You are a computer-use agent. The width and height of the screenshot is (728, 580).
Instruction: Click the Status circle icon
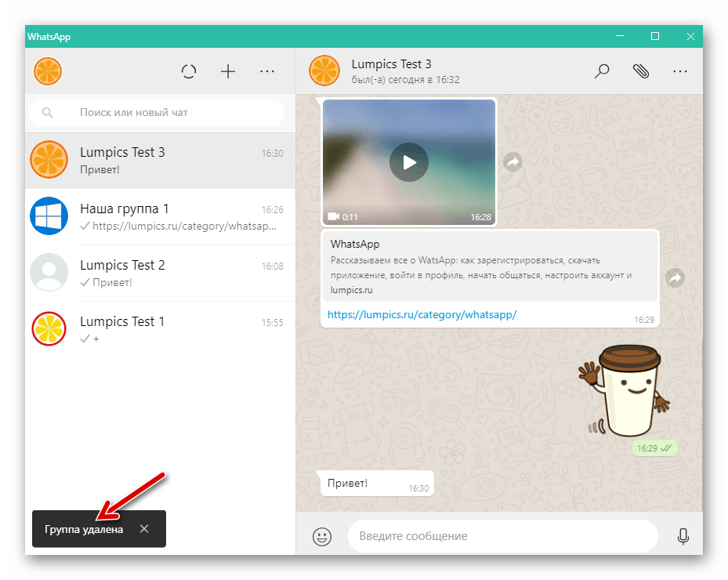[x=189, y=71]
